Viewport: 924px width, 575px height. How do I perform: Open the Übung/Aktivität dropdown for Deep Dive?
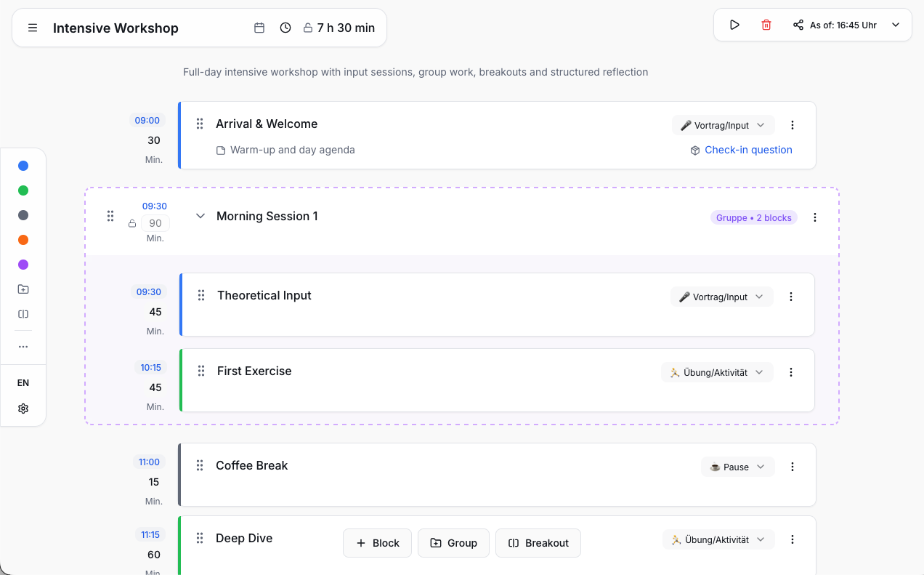tap(718, 539)
